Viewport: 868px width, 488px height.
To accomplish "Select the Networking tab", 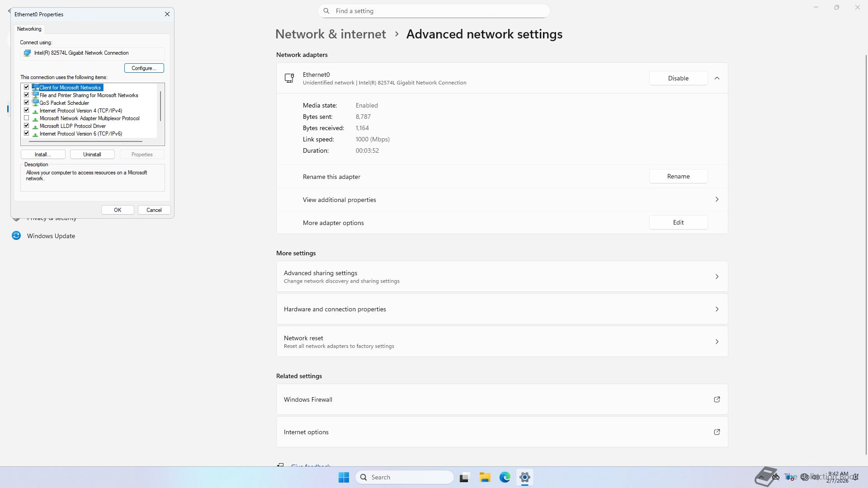I will click(29, 29).
